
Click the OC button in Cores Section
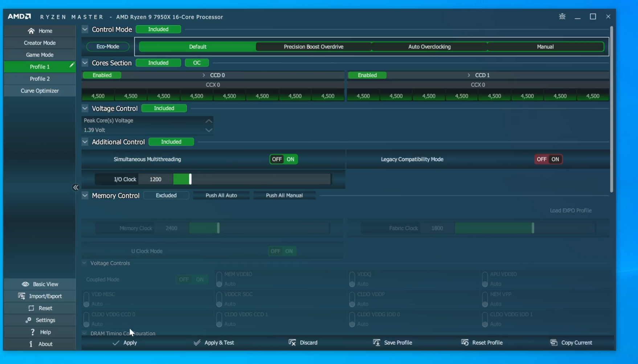point(197,63)
